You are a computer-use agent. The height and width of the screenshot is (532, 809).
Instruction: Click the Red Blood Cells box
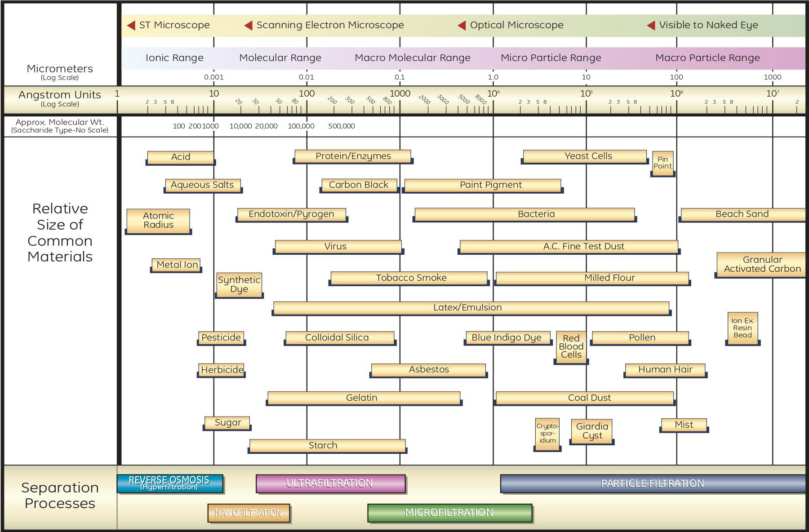[571, 347]
